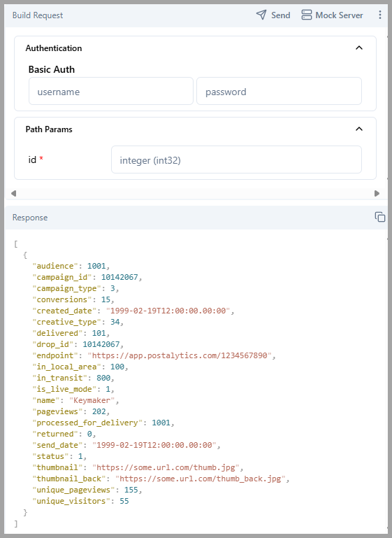Screen dimensions: 392x538
Task: Click the thumb.jpg URL value
Action: 166,467
